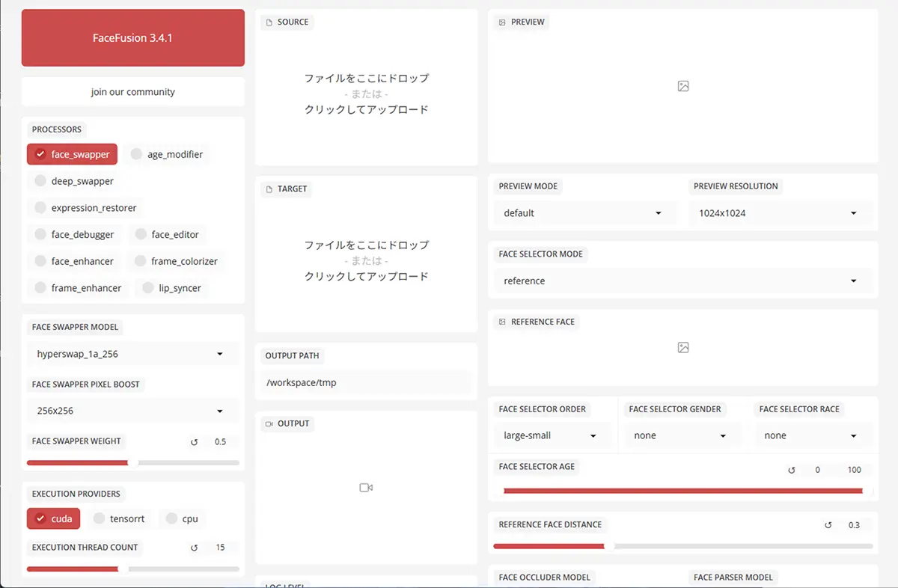The width and height of the screenshot is (898, 588).
Task: Click the TARGET panel file icon
Action: point(267,189)
